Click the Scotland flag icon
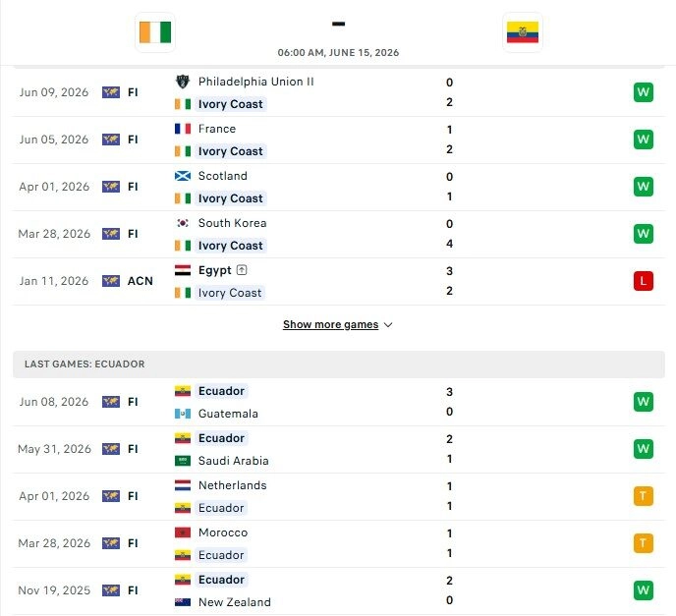Screen dimensions: 676x616 pyautogui.click(x=183, y=176)
